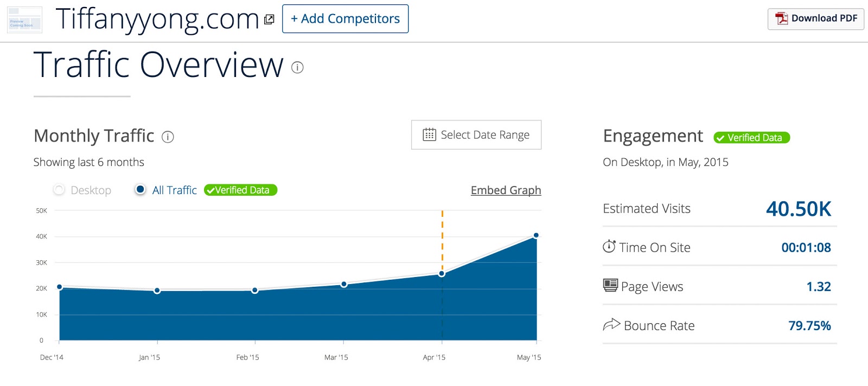
Task: Click the 50K axis label
Action: click(x=42, y=210)
